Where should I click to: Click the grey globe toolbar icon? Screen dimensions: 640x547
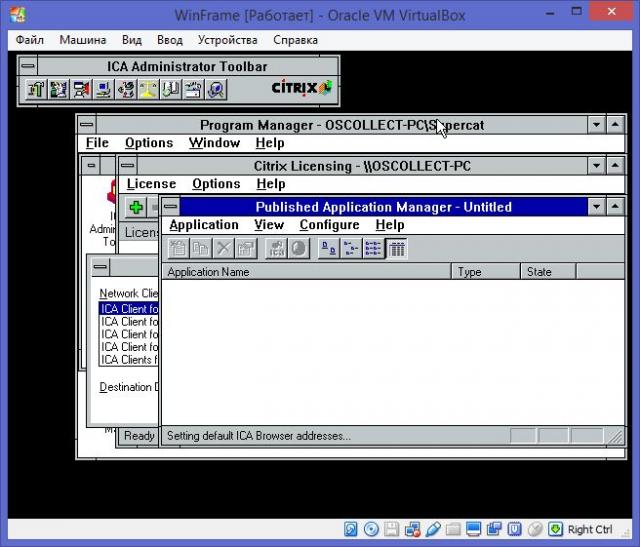click(299, 248)
